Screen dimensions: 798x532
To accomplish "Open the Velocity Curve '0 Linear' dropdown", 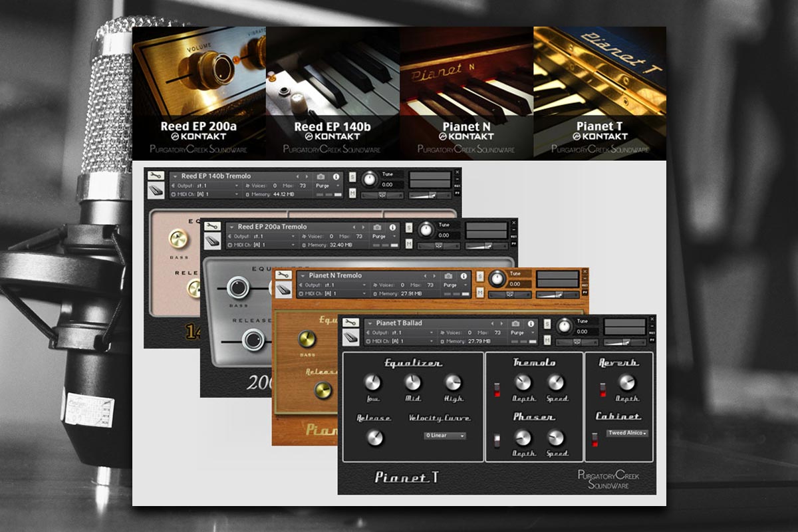I will pos(445,436).
